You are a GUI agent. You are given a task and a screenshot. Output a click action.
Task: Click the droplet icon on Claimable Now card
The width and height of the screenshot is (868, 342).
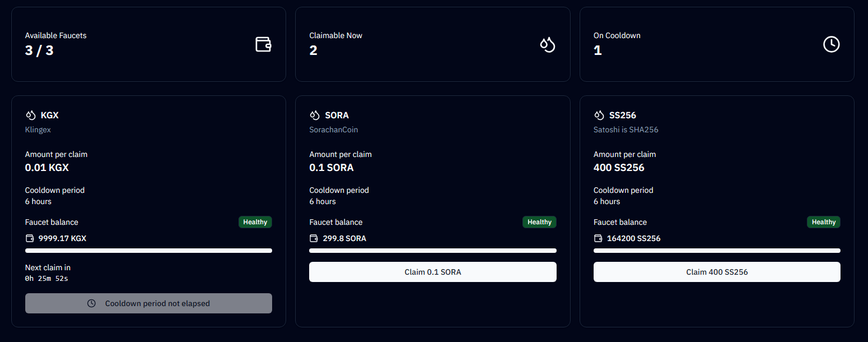click(548, 44)
